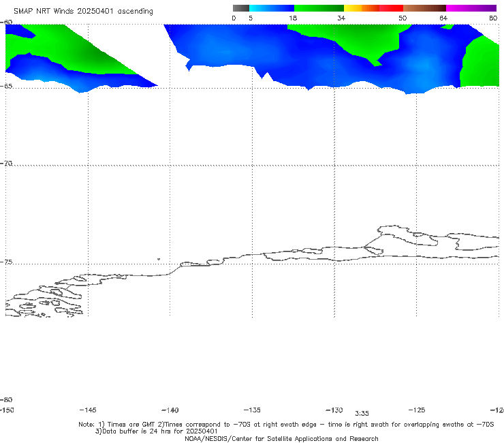The width and height of the screenshot is (504, 443).
Task: Click the magenta-purple segment of the color bar
Action: coord(471,8)
